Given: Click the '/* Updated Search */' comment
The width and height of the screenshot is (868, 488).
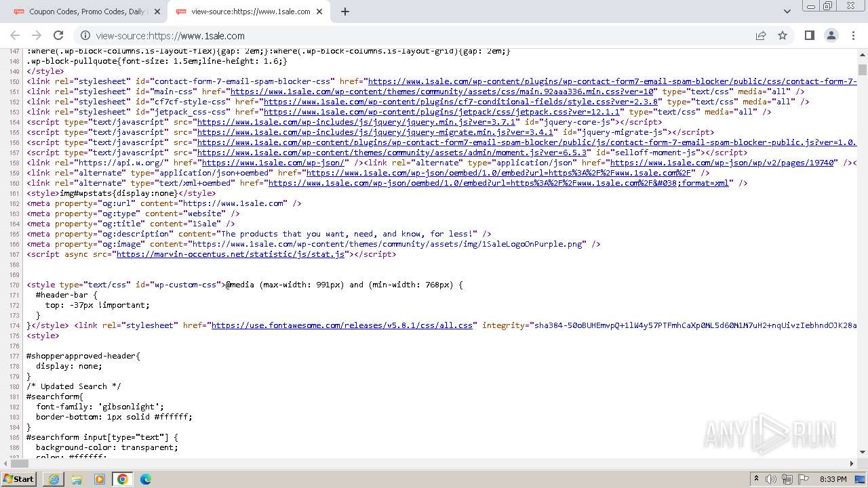Looking at the screenshot, I should (74, 386).
